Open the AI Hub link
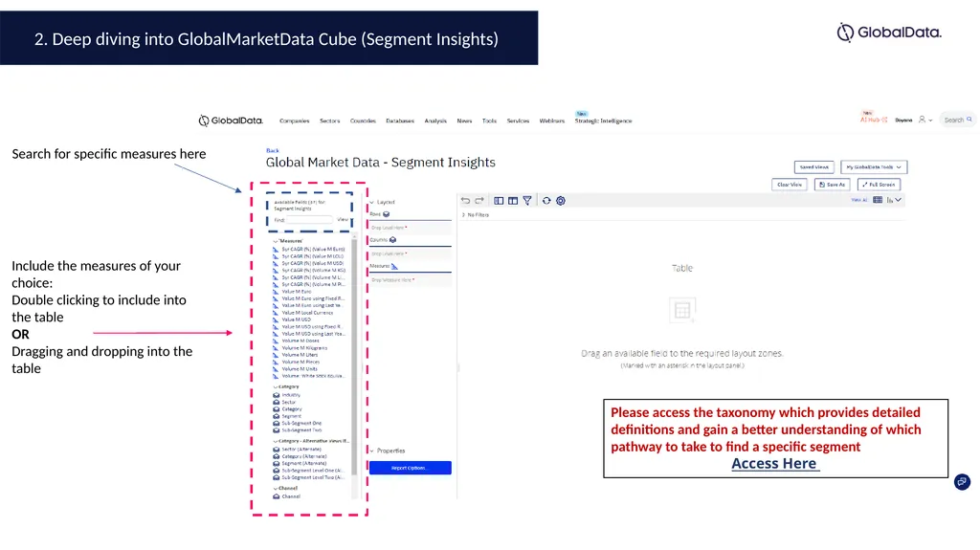The width and height of the screenshot is (980, 550). 873,120
